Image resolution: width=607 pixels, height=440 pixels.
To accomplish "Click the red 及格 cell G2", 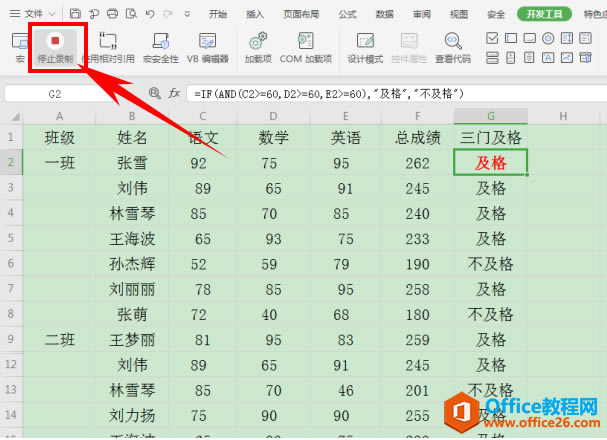I will (490, 163).
